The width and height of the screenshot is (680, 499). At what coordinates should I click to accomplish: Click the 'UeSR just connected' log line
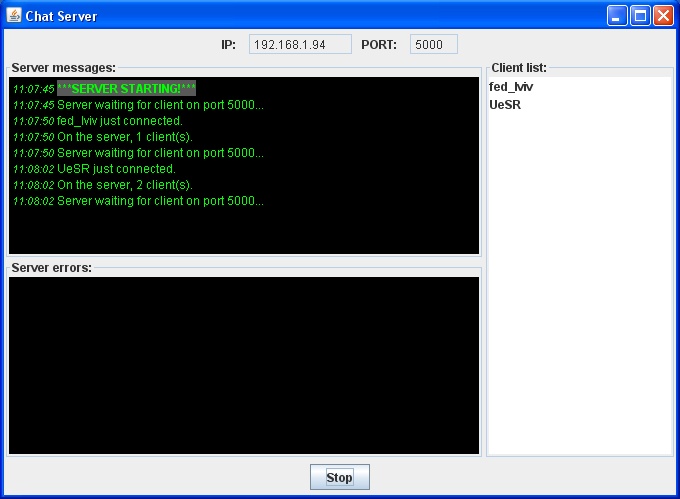coord(116,169)
